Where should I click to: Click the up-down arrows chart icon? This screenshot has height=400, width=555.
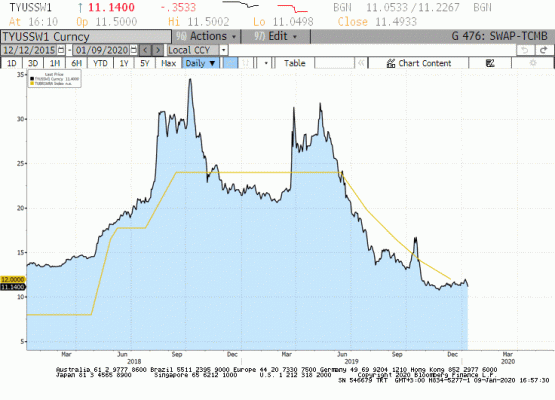tap(245, 63)
